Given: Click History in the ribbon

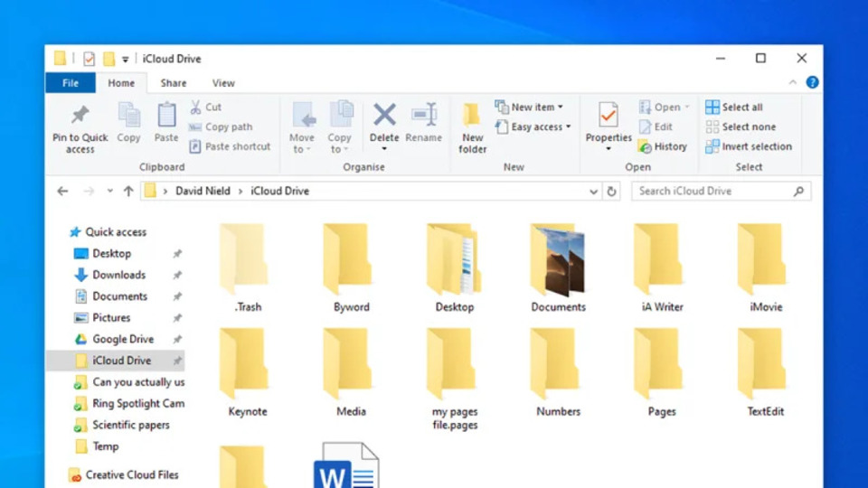Looking at the screenshot, I should tap(663, 146).
